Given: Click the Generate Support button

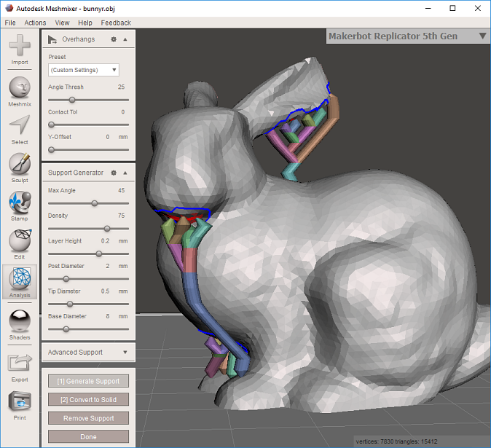Looking at the screenshot, I should (x=88, y=381).
